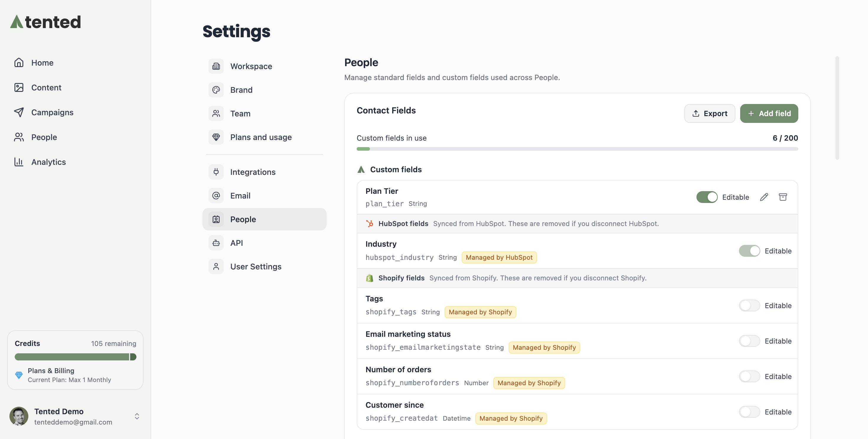Click the Team users icon

tap(216, 113)
